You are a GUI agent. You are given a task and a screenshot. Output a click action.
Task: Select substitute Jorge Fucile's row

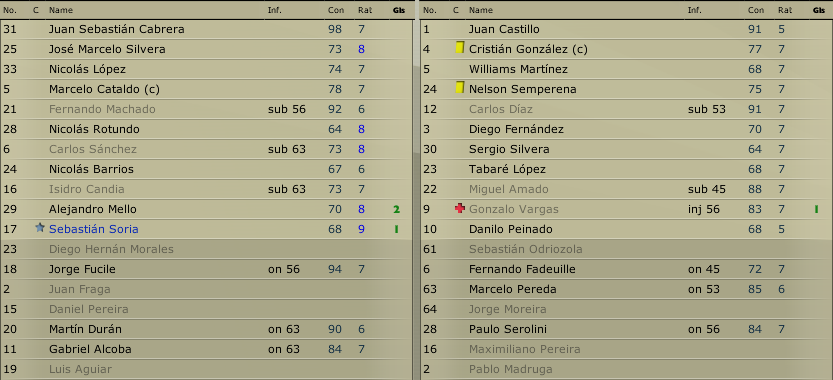point(207,269)
